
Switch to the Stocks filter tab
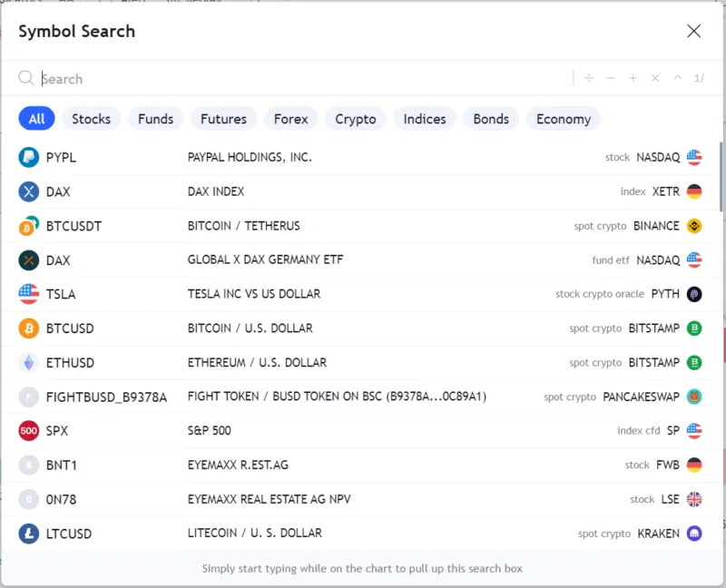point(91,119)
